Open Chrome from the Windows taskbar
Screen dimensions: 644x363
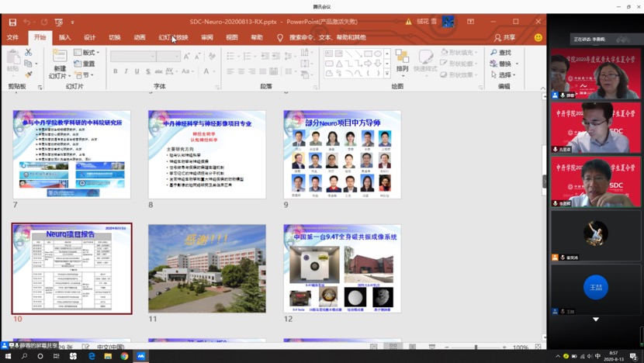(124, 356)
